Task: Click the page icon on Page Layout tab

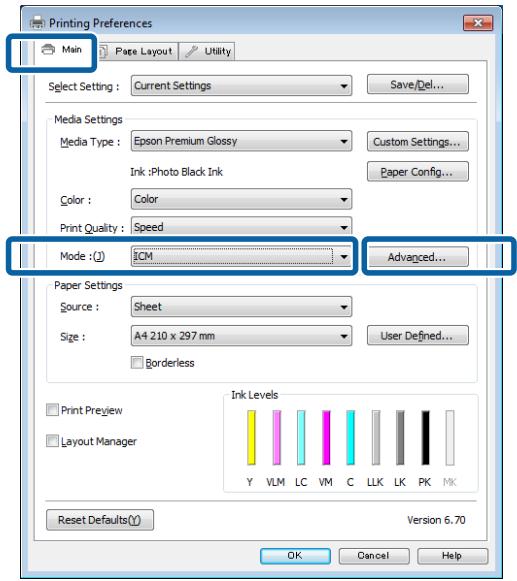Action: (103, 52)
